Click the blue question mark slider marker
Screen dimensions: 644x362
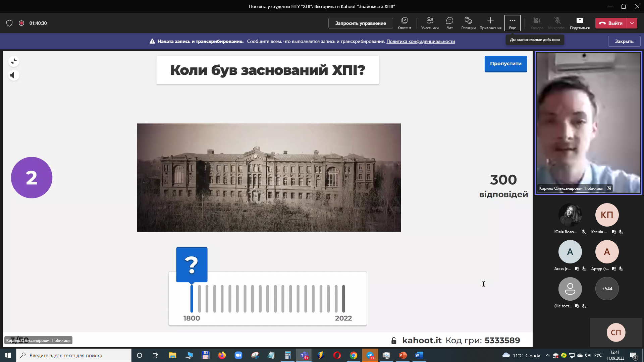pyautogui.click(x=192, y=265)
